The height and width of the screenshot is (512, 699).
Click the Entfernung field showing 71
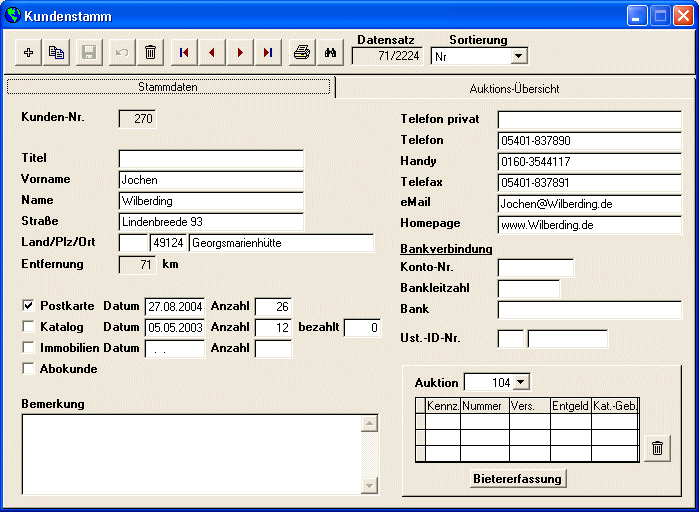[x=138, y=265]
